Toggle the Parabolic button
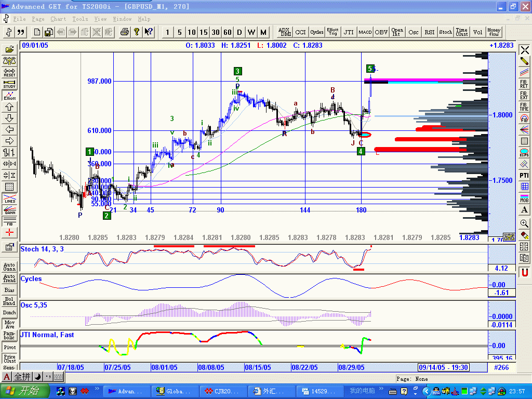The width and height of the screenshot is (532, 399). point(9,336)
